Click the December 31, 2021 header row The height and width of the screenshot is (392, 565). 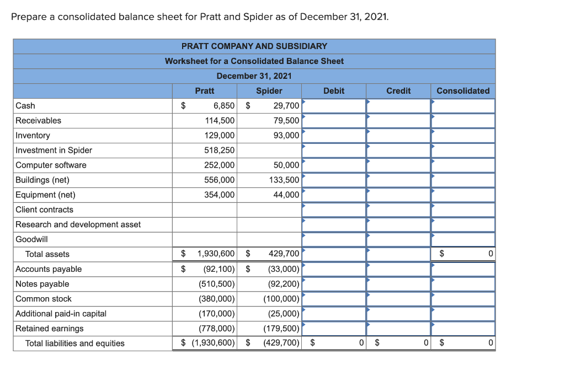[254, 76]
